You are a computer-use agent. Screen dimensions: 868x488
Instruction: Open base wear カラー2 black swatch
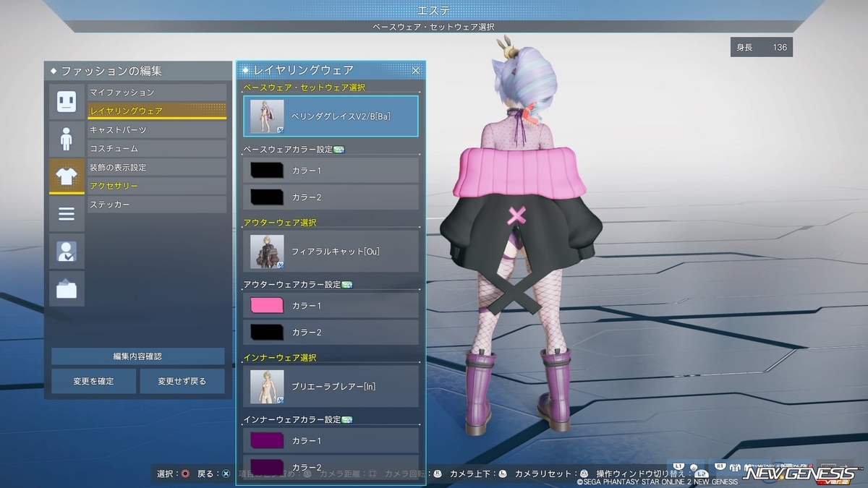(x=266, y=197)
